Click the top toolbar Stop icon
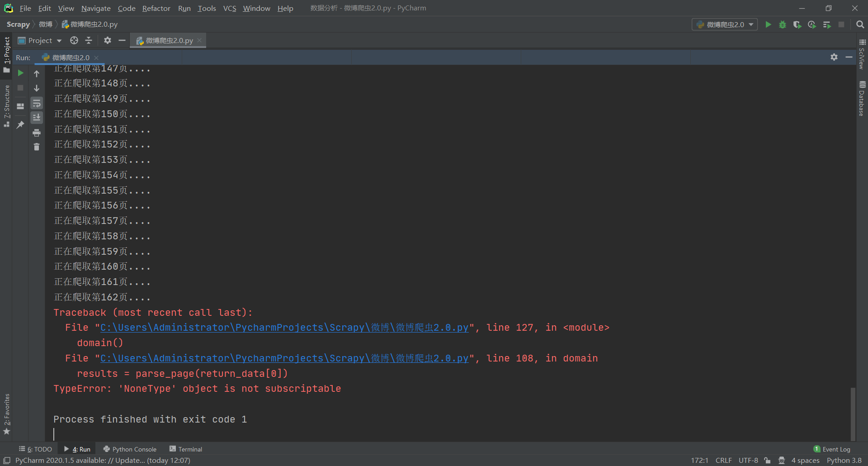868x466 pixels. 841,24
